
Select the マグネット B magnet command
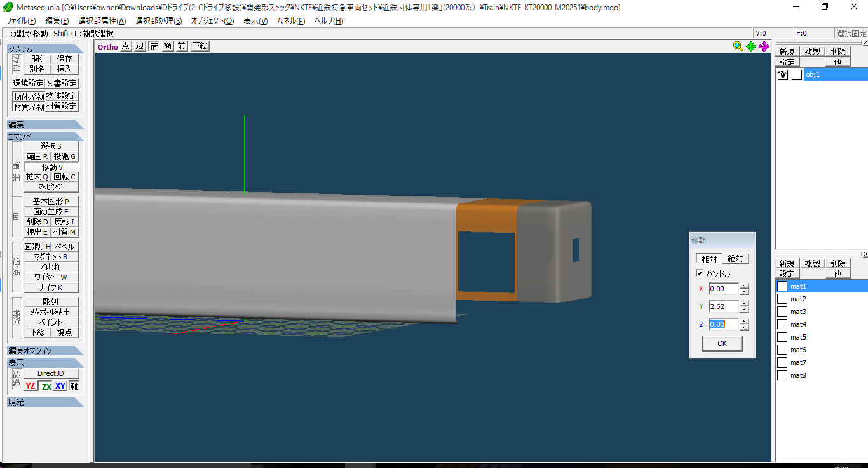[51, 257]
